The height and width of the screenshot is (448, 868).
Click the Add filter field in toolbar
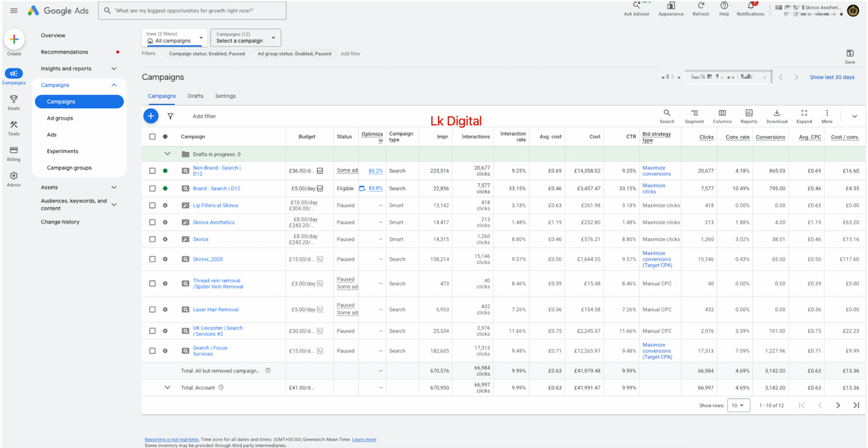(204, 116)
